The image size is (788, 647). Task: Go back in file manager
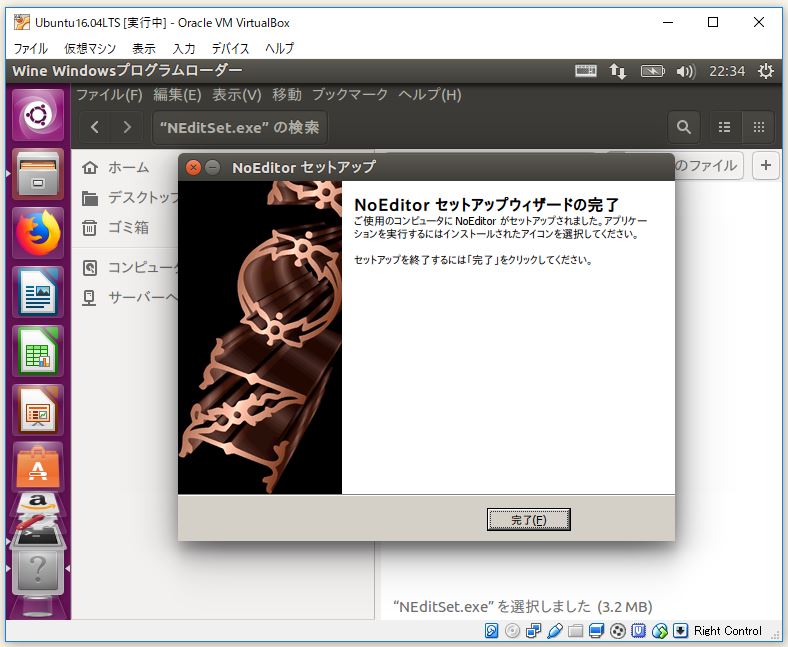pyautogui.click(x=95, y=127)
